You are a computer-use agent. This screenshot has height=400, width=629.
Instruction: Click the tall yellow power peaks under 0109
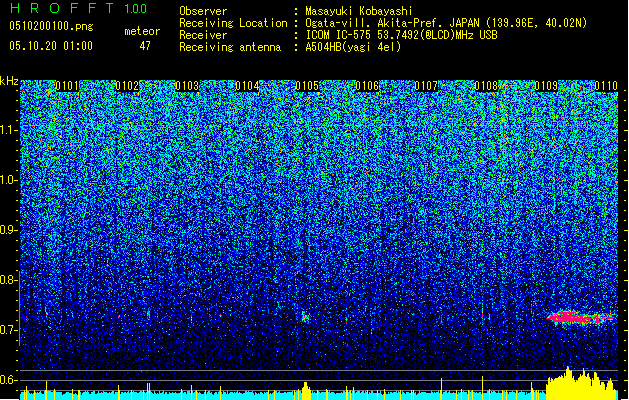(582, 383)
